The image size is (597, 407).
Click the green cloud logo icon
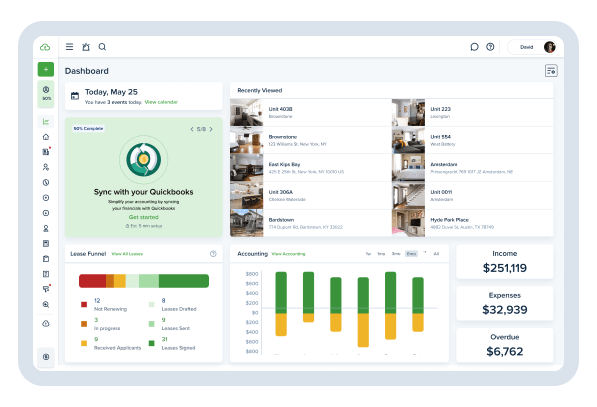pos(45,47)
